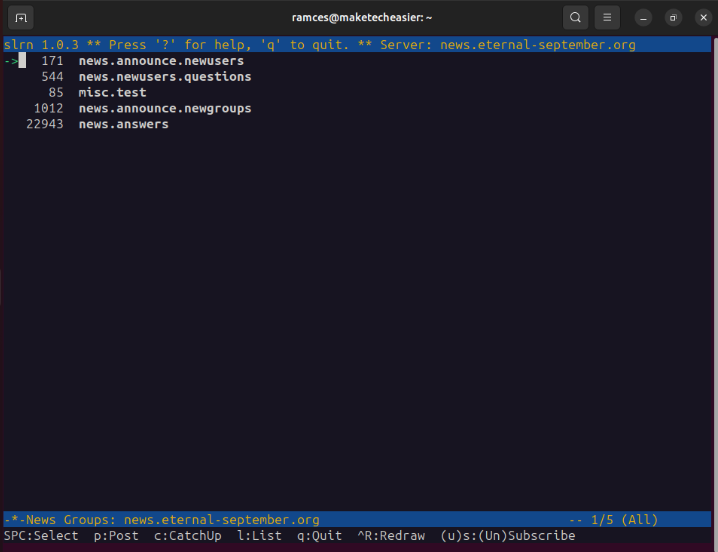Click the SPC:Select shortcut hint
The image size is (718, 552).
(x=41, y=536)
